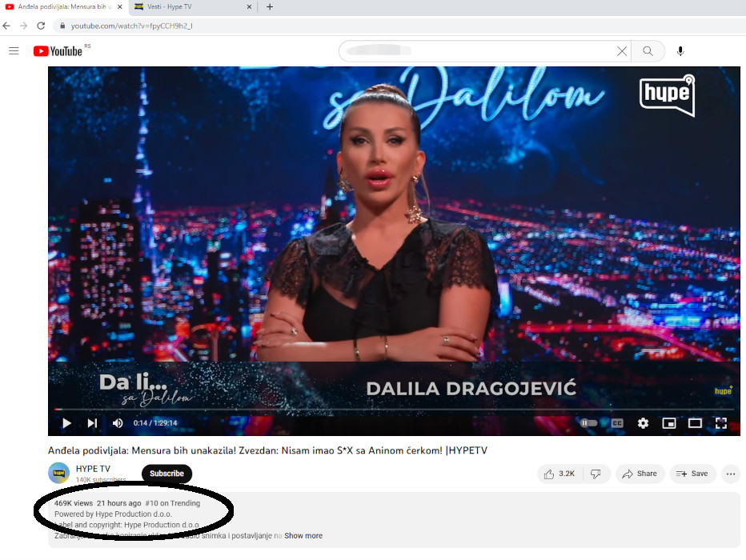Switch to theater mode view
This screenshot has height=560, width=746.
[695, 423]
